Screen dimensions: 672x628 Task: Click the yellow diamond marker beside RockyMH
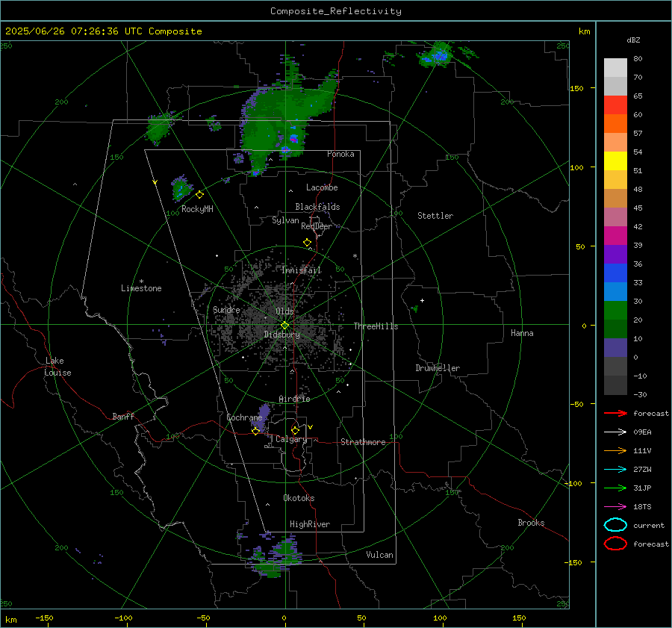(199, 195)
